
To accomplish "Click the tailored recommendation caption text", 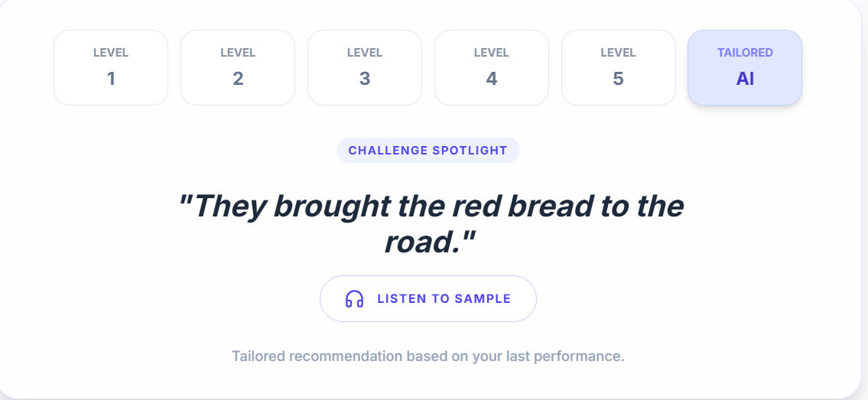I will tap(428, 356).
